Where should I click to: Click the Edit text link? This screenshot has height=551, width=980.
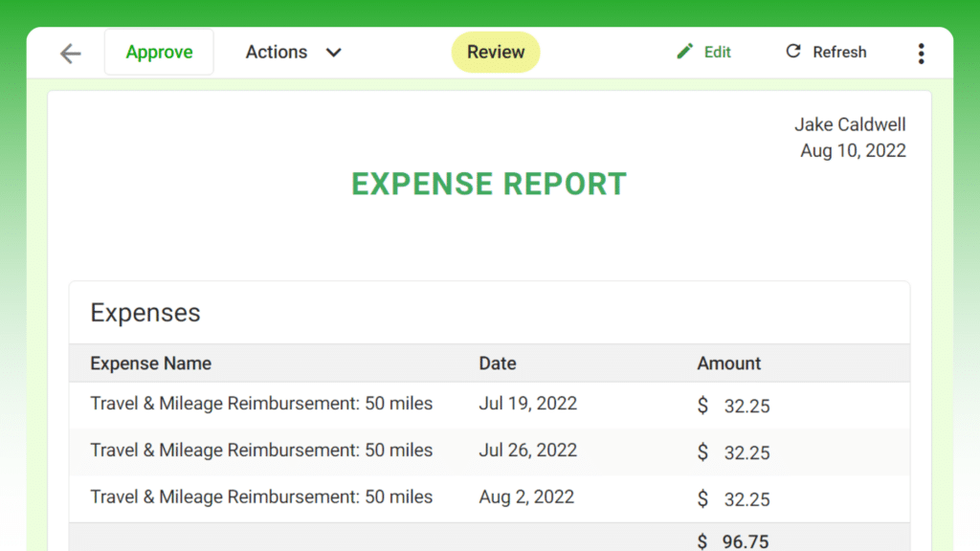[717, 52]
